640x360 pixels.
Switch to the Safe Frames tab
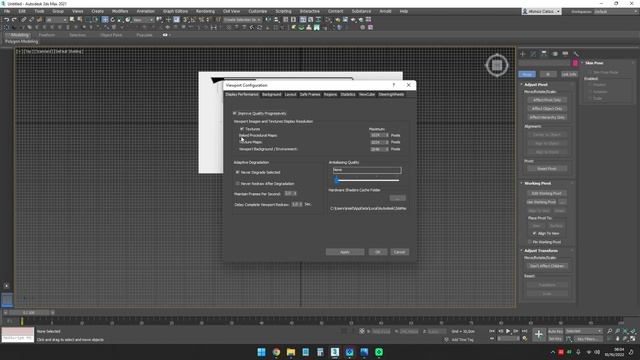tap(310, 94)
